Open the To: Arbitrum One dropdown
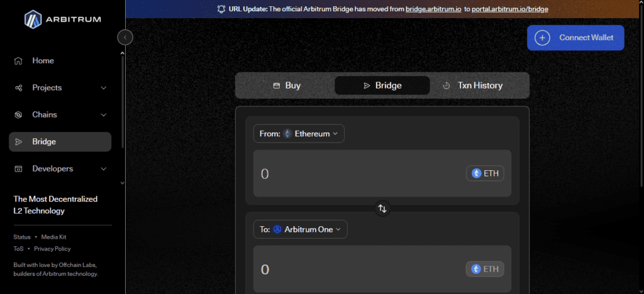644x294 pixels. (x=300, y=229)
